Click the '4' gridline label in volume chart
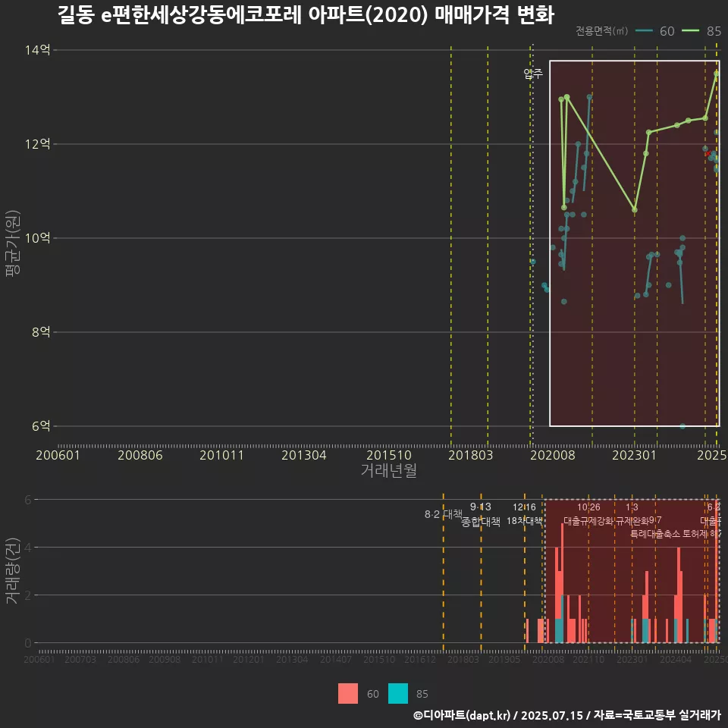 [28, 548]
